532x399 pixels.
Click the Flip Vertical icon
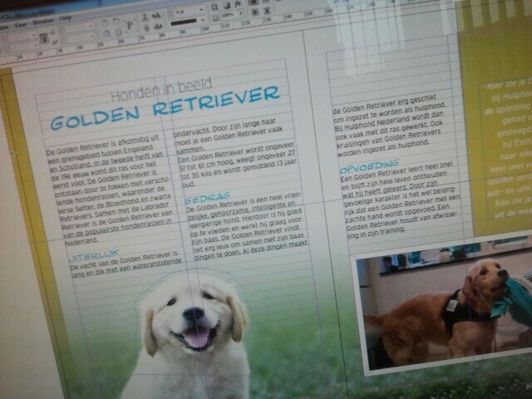coord(118,32)
